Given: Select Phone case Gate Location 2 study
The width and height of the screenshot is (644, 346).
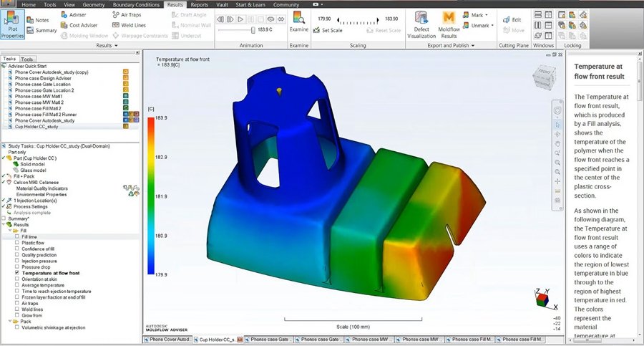Looking at the screenshot, I should pyautogui.click(x=44, y=90).
